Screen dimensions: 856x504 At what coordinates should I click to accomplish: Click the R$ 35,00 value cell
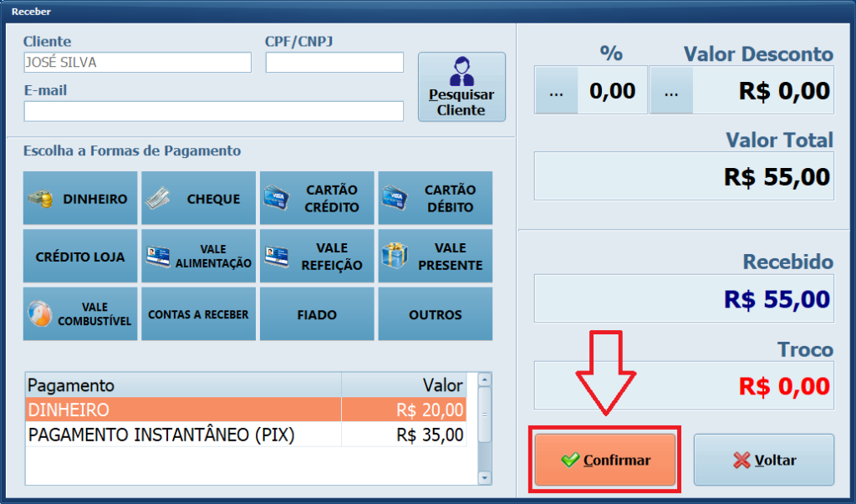coord(404,435)
